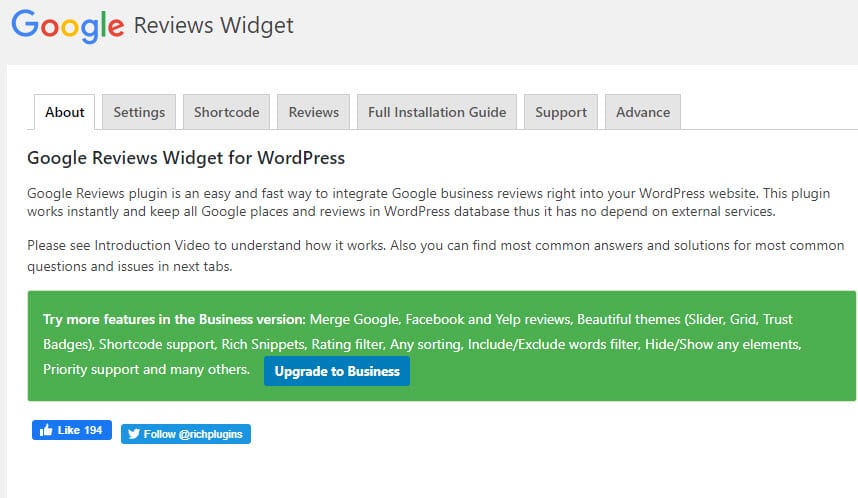Click the 'Google Reviews plugin is an easy' paragraph
Image resolution: width=858 pixels, height=498 pixels.
tap(428, 202)
